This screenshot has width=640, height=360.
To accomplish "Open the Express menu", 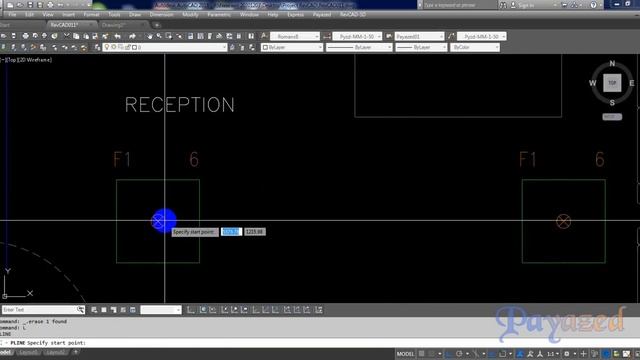I will (296, 14).
